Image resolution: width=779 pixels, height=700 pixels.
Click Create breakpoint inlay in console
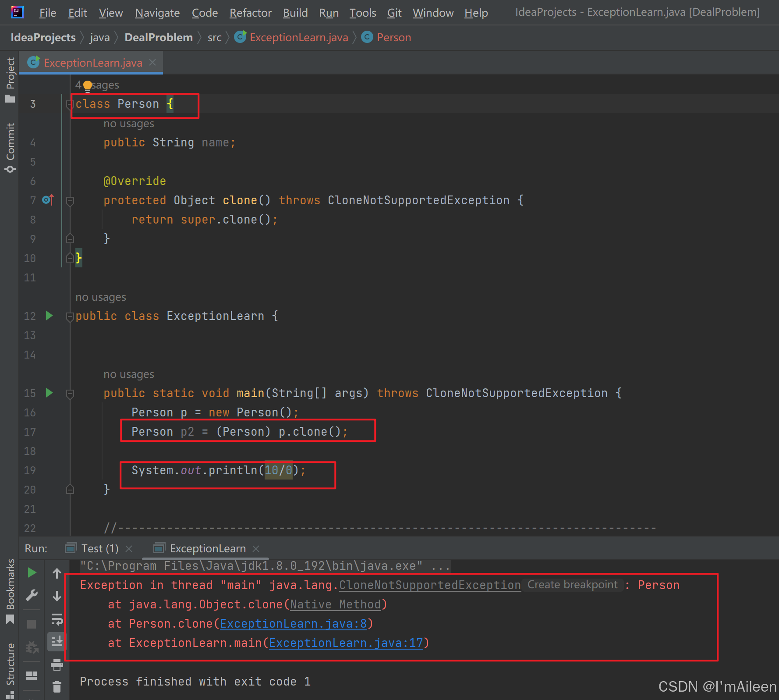572,585
